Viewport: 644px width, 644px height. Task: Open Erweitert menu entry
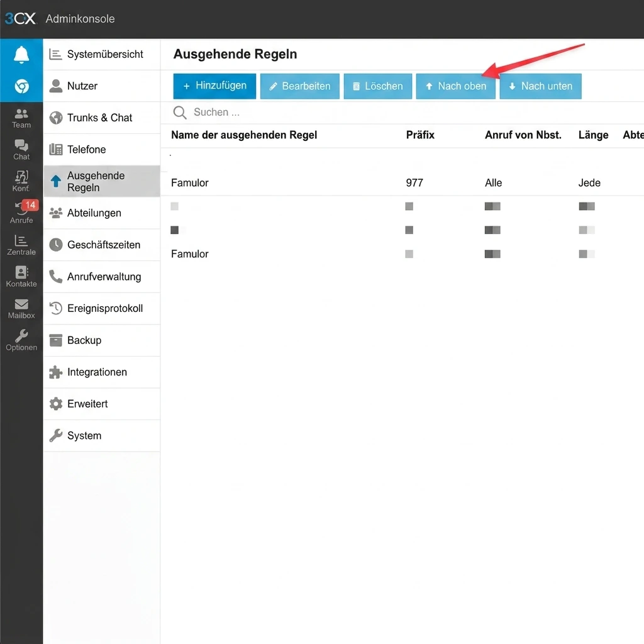coord(101,404)
